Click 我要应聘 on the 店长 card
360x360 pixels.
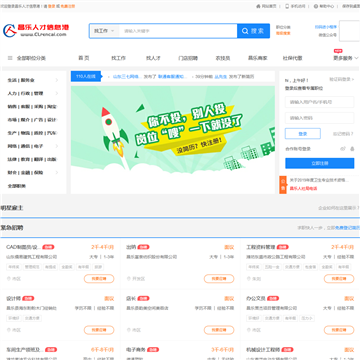coord(219,330)
